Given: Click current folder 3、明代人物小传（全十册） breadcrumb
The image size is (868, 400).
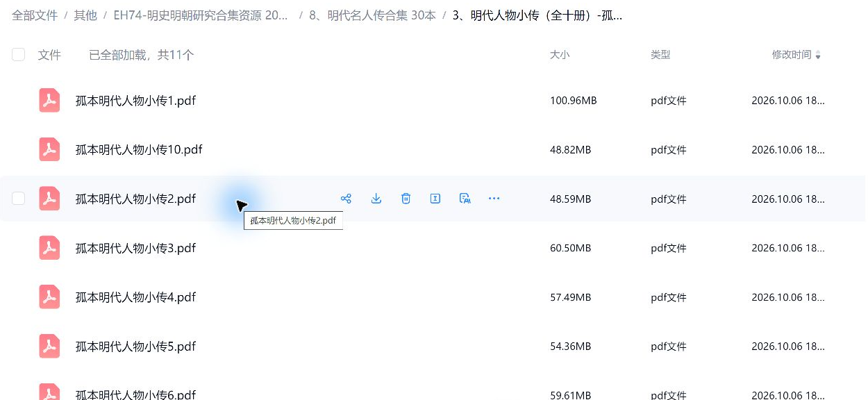Looking at the screenshot, I should pos(537,15).
